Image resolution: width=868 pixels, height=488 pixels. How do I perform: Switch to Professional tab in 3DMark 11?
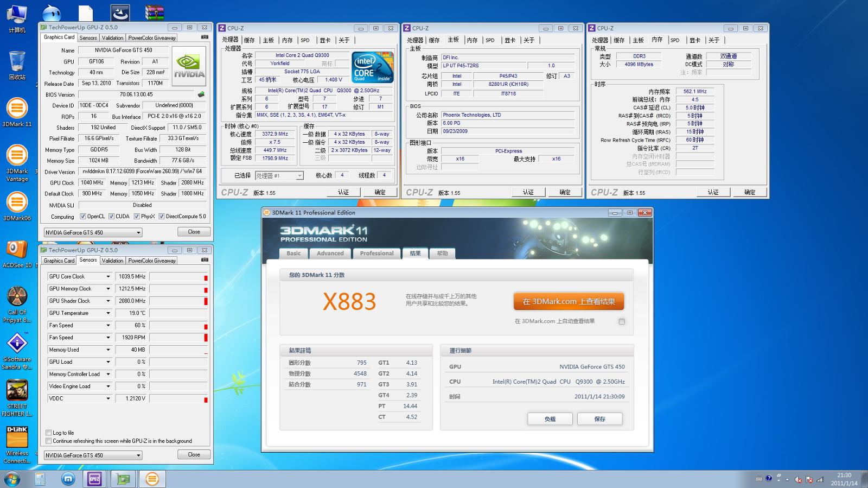pyautogui.click(x=376, y=253)
